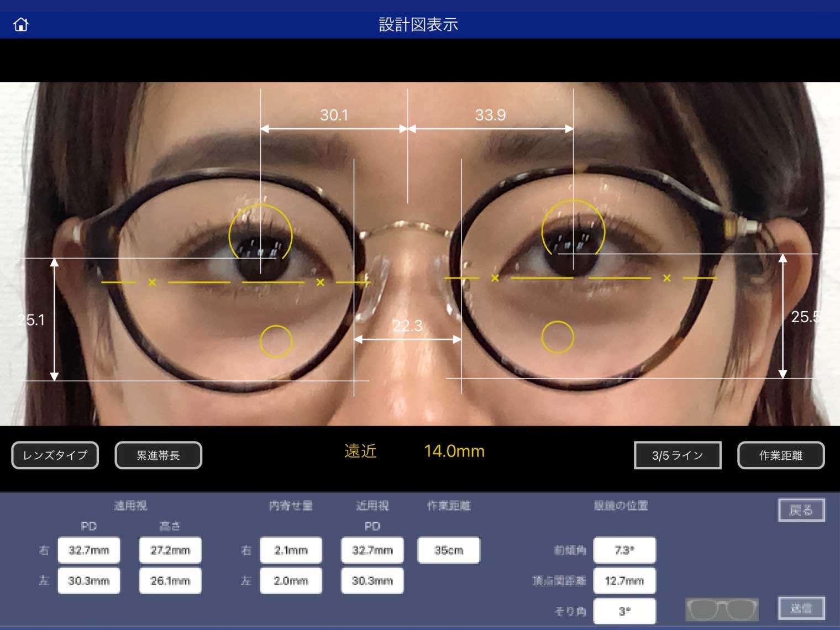
Task: Edit the 近用視 right PD 32.7mm field
Action: [372, 550]
